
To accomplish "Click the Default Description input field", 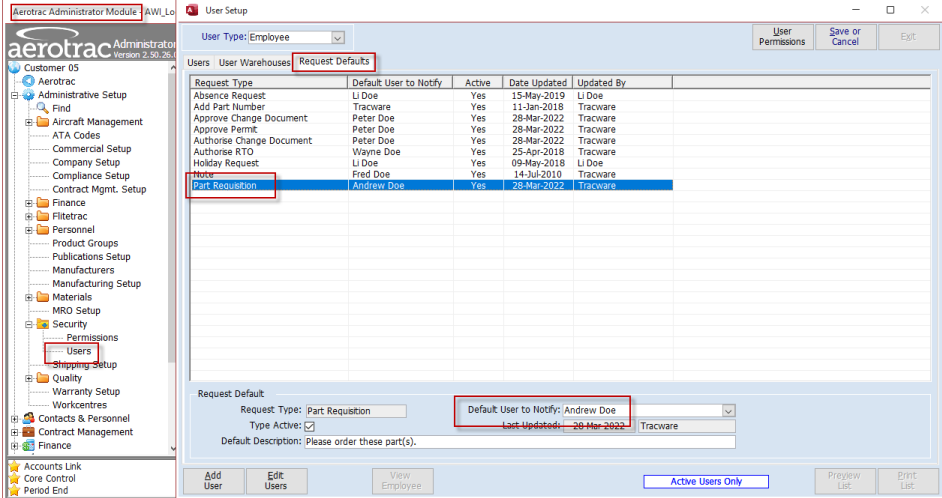I will coord(520,442).
